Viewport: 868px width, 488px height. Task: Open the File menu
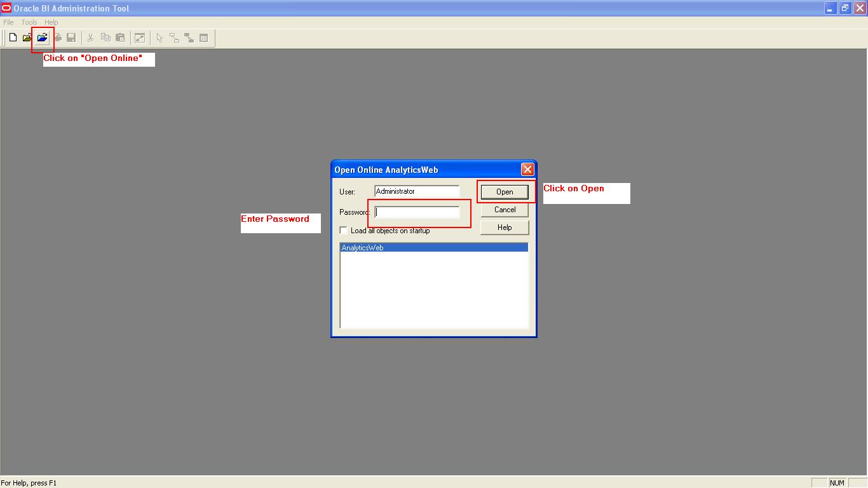[8, 22]
